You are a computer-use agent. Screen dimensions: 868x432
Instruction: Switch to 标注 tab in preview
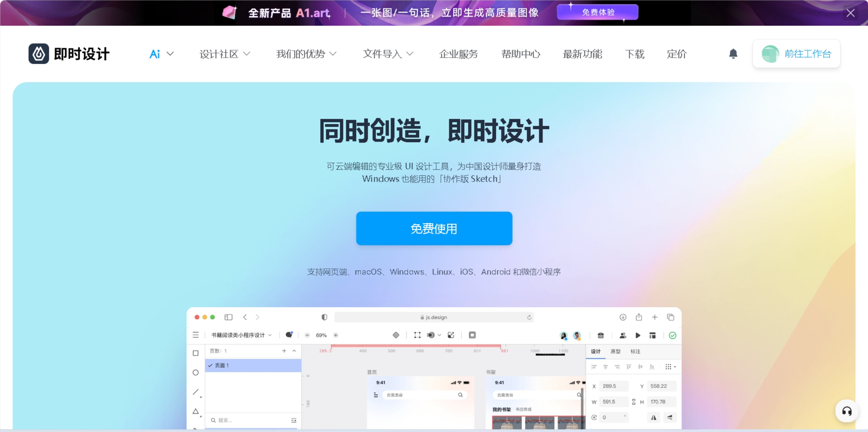(635, 351)
